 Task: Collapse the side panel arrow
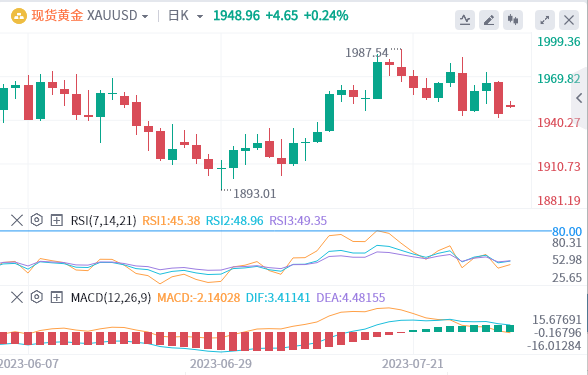(579, 98)
